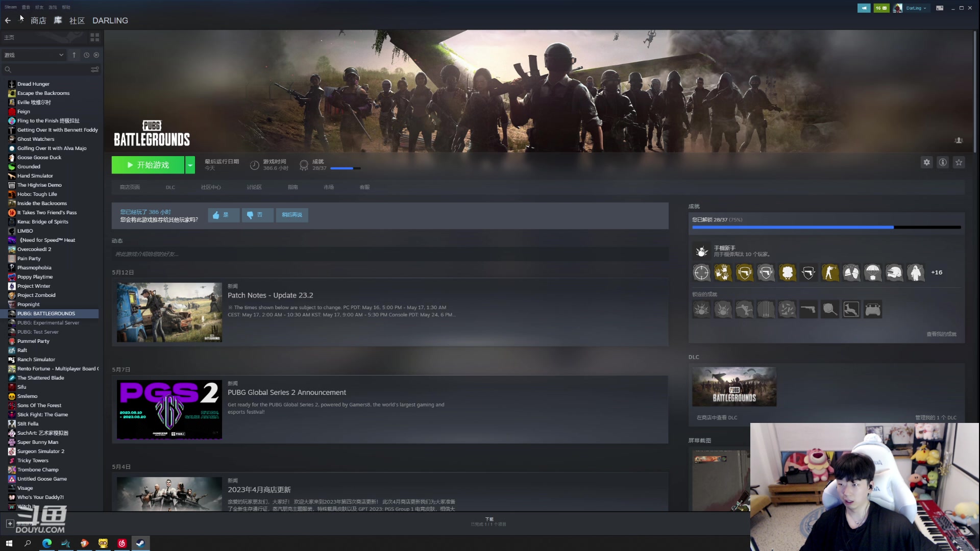Open the DLC tab under the game header
The height and width of the screenshot is (551, 980).
[x=170, y=187]
